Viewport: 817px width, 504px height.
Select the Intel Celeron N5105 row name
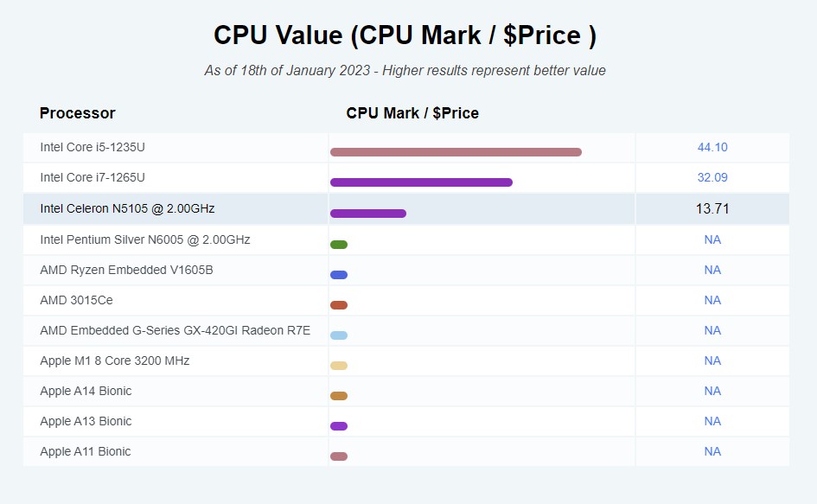127,209
